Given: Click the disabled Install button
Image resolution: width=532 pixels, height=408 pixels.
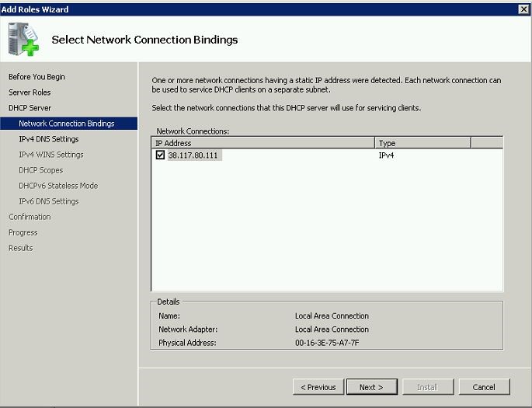Looking at the screenshot, I should [x=428, y=387].
